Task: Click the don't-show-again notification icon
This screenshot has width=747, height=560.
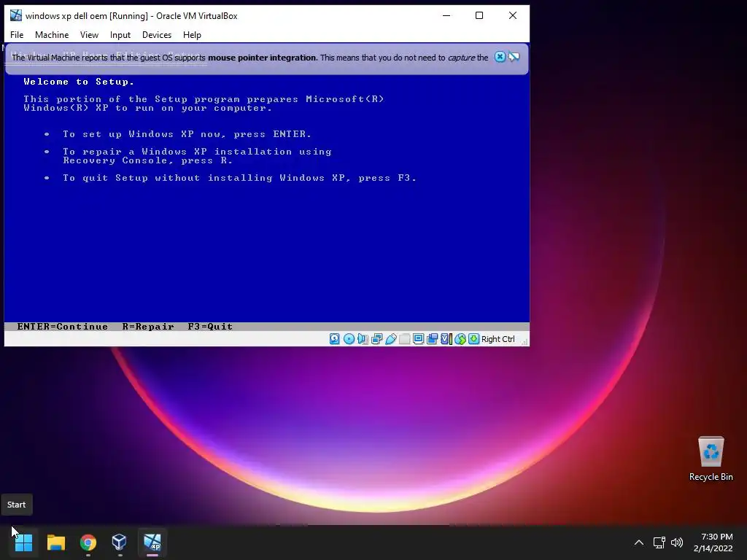Action: point(514,57)
